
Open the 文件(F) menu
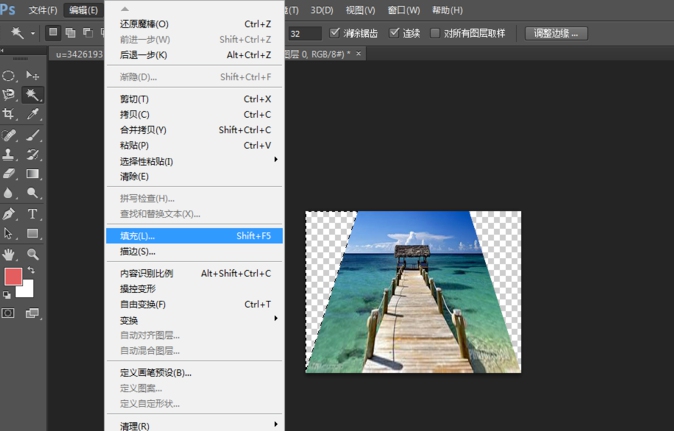pyautogui.click(x=43, y=10)
